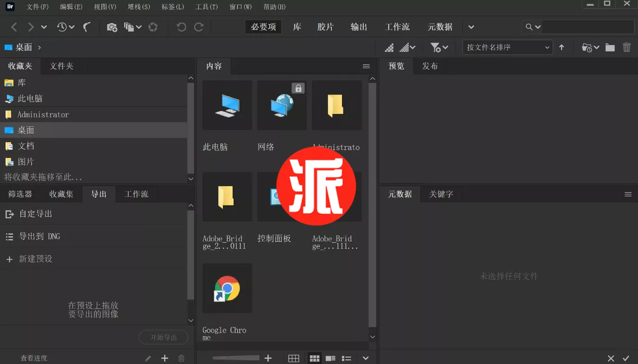Click the first thumbnail quality icon
The image size is (638, 364).
(389, 47)
